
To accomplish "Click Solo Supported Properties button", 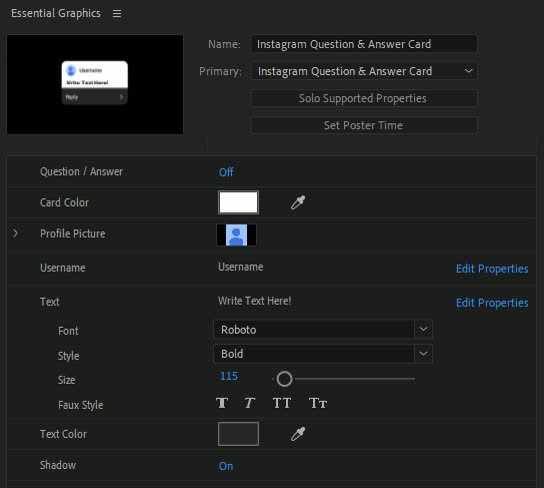I will (364, 98).
